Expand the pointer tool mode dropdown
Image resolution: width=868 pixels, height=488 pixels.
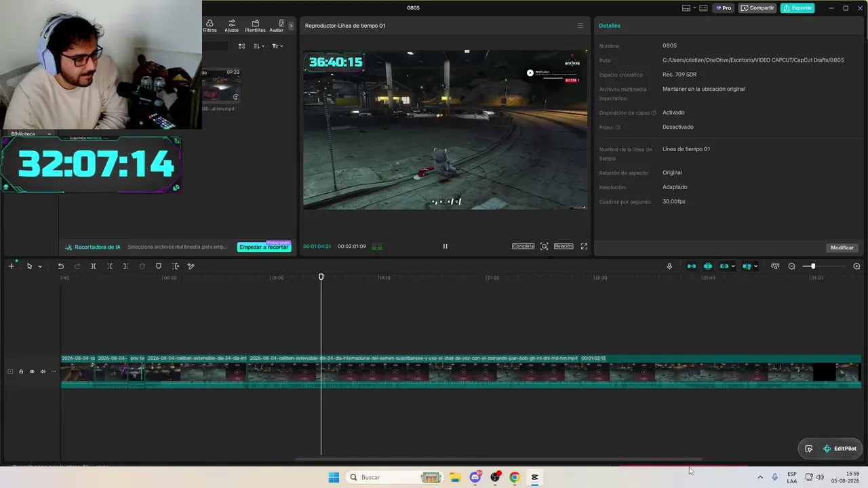pyautogui.click(x=40, y=266)
